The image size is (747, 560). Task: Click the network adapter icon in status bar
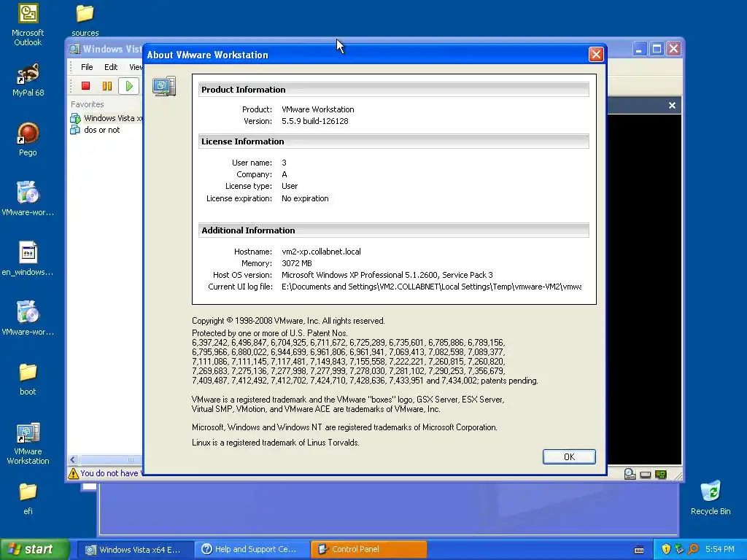661,474
